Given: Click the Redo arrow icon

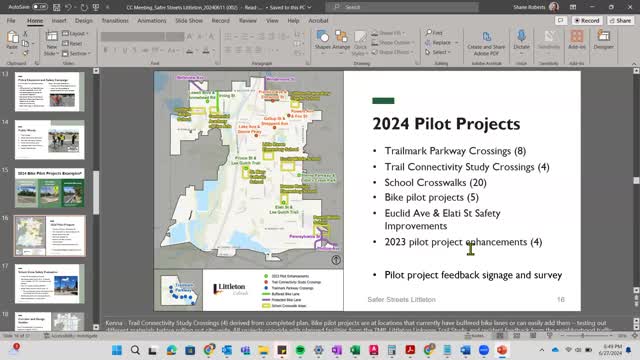Looking at the screenshot, I should coord(84,7).
